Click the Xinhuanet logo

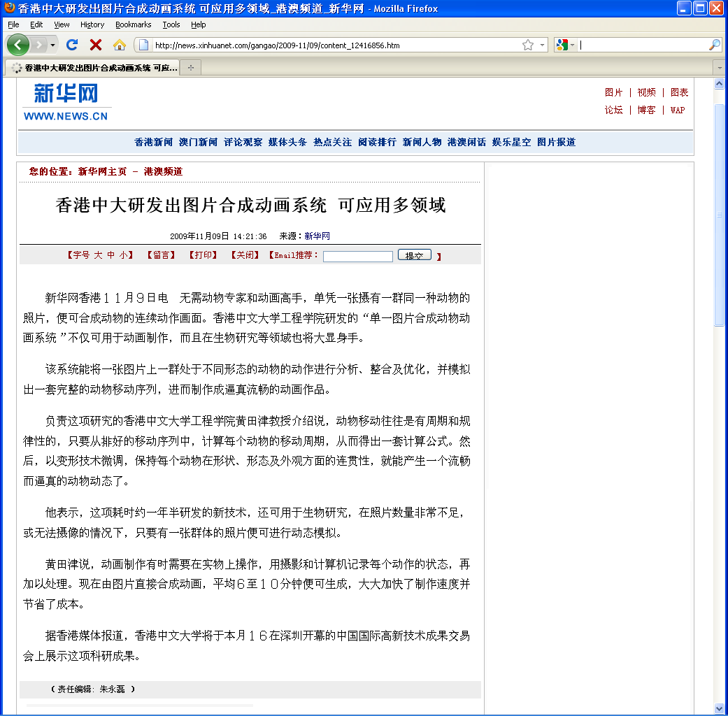click(x=66, y=102)
